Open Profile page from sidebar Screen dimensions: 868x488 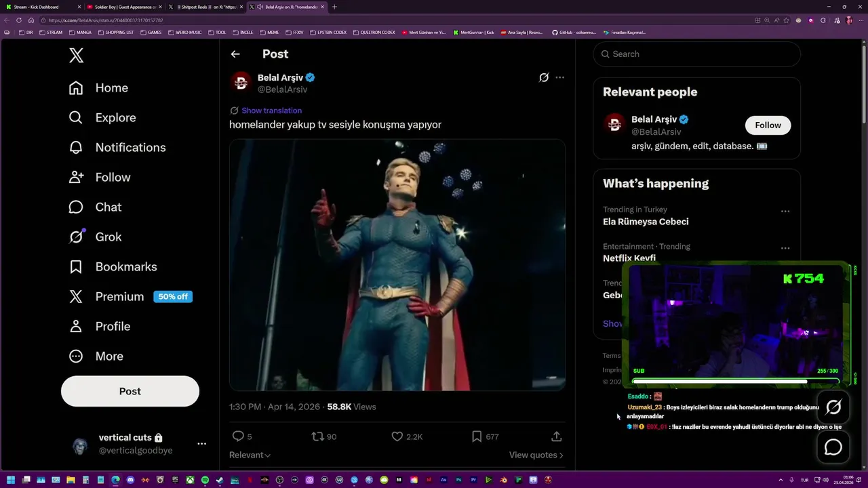[x=100, y=327]
